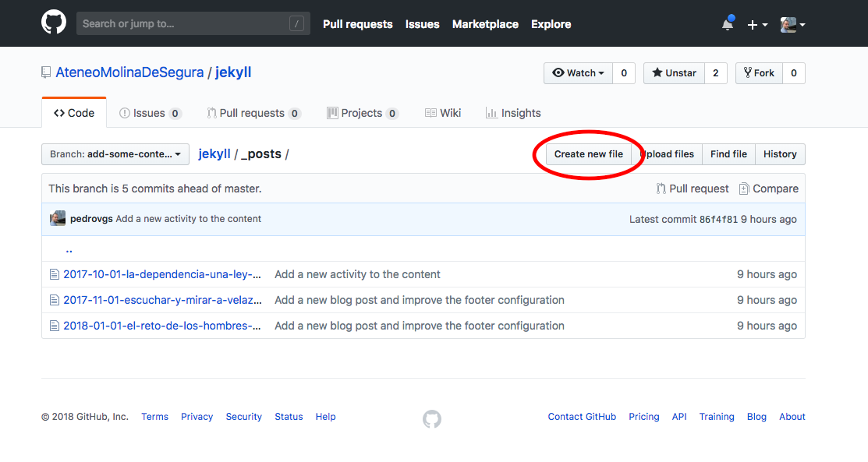Open Terms footer link

(154, 417)
